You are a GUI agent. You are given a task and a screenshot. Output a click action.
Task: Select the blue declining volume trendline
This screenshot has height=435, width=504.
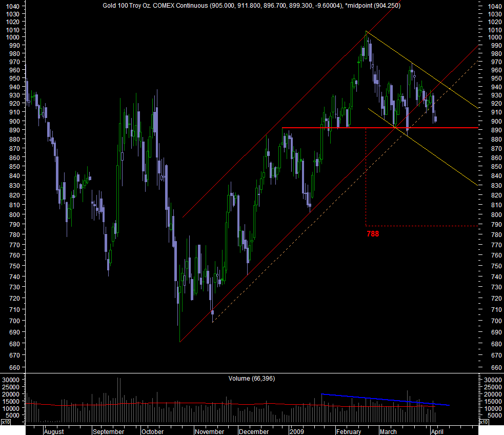pos(386,400)
